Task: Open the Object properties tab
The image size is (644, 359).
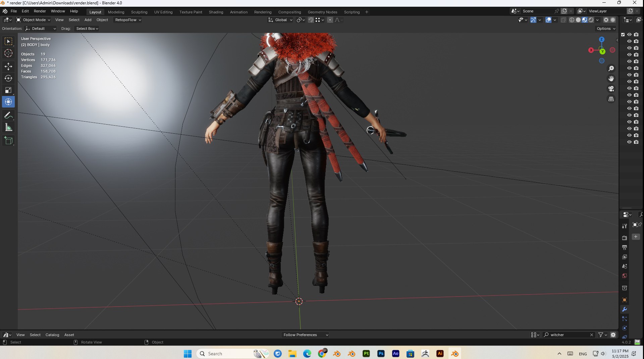Action: pos(625,300)
